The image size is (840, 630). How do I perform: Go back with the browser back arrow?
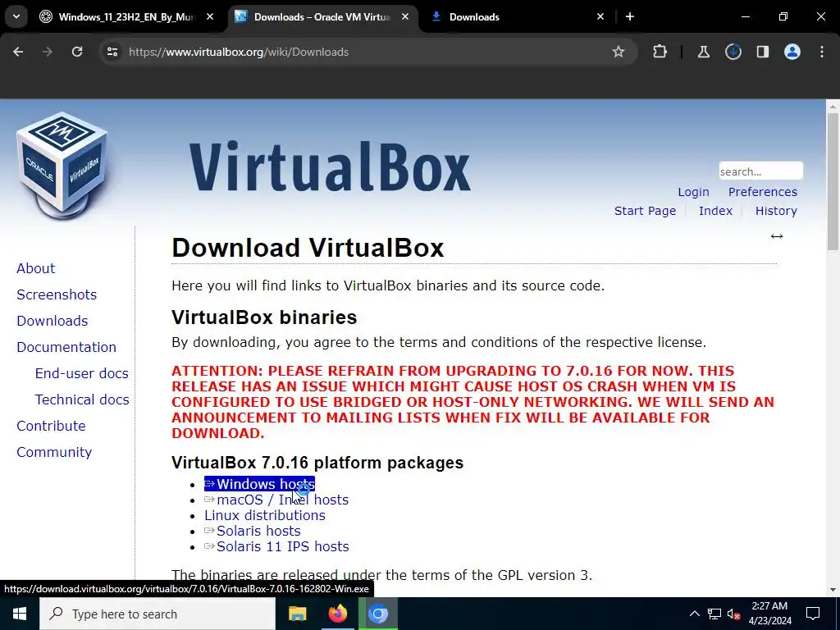click(x=18, y=52)
